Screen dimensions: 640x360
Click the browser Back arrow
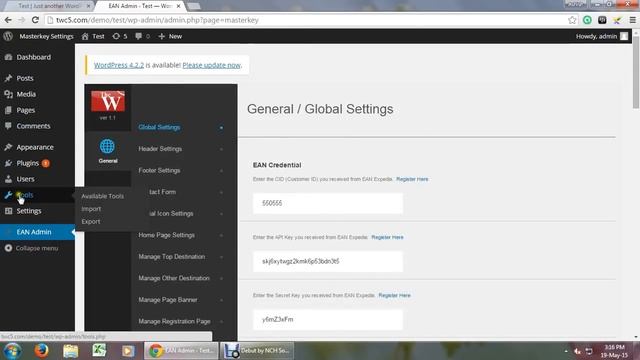point(8,20)
